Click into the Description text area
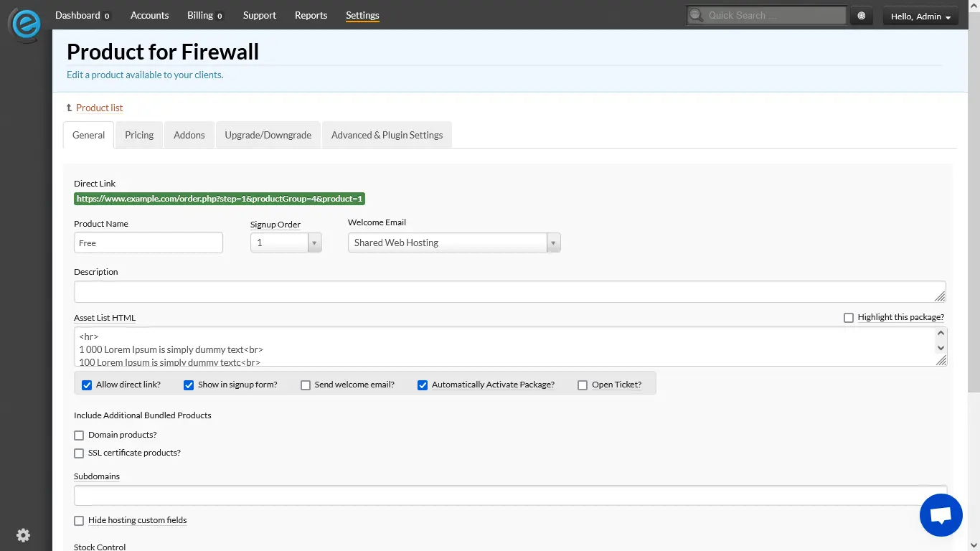 coord(509,291)
